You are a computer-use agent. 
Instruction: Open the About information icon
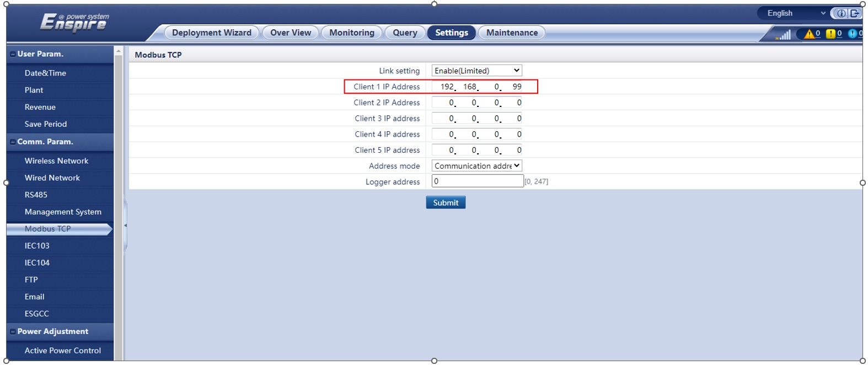click(x=841, y=13)
